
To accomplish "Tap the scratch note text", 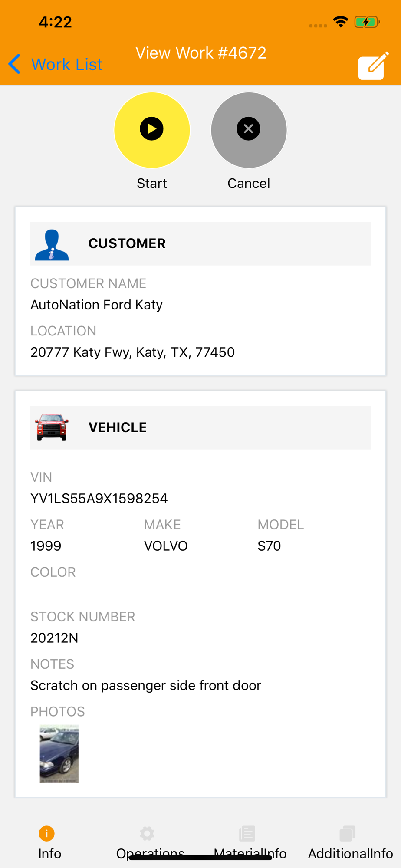I will 146,685.
